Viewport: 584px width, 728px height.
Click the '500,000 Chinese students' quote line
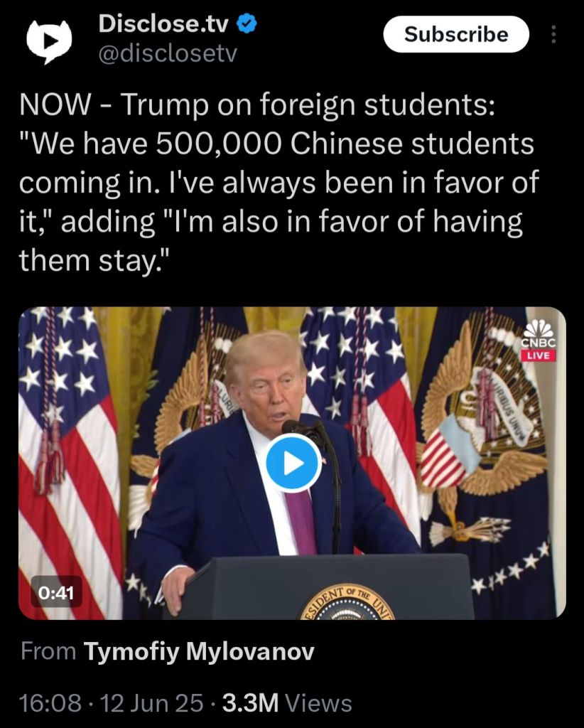click(277, 144)
